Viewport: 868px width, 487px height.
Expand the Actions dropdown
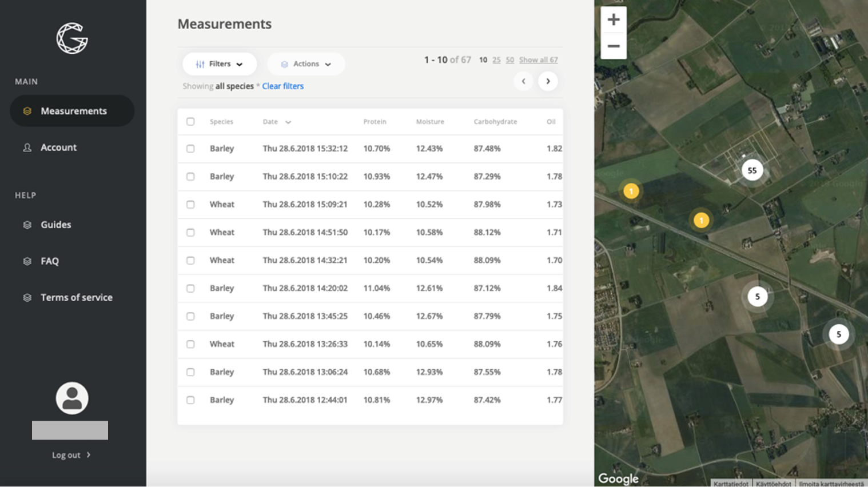pyautogui.click(x=306, y=64)
